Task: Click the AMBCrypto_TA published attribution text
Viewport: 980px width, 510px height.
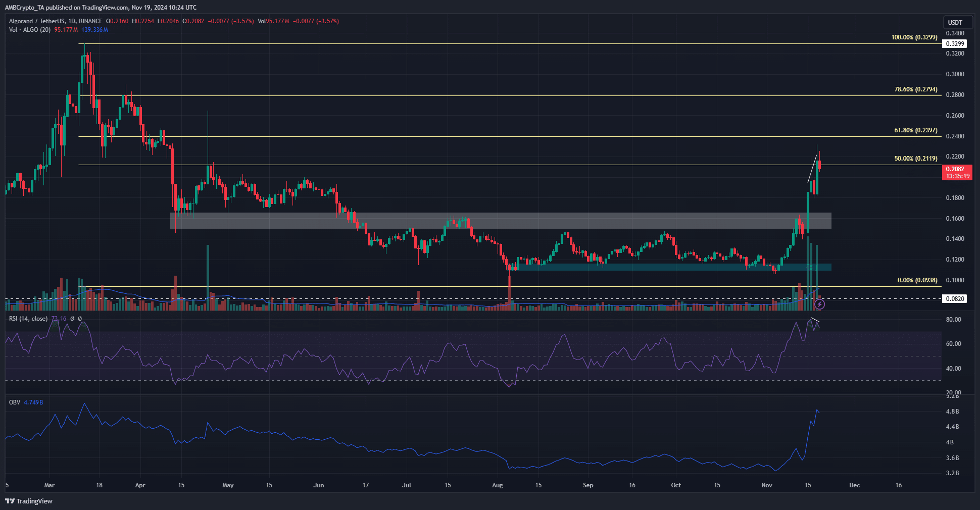Action: coord(101,8)
